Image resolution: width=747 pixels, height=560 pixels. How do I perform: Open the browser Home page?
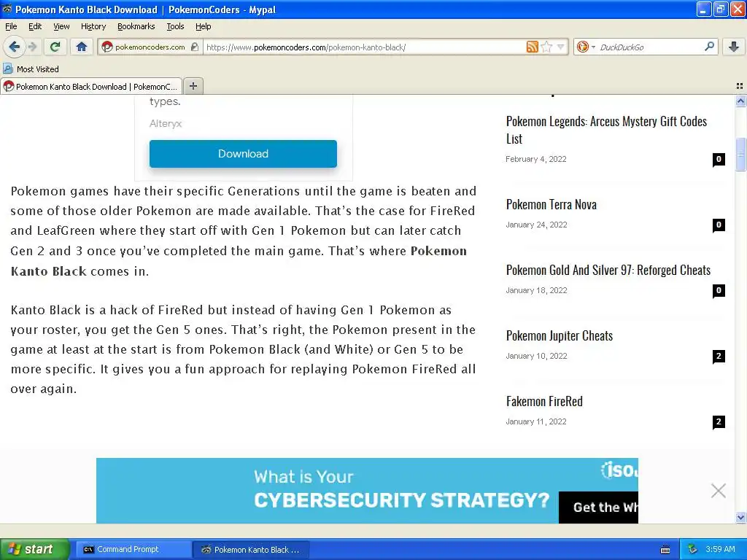point(82,47)
